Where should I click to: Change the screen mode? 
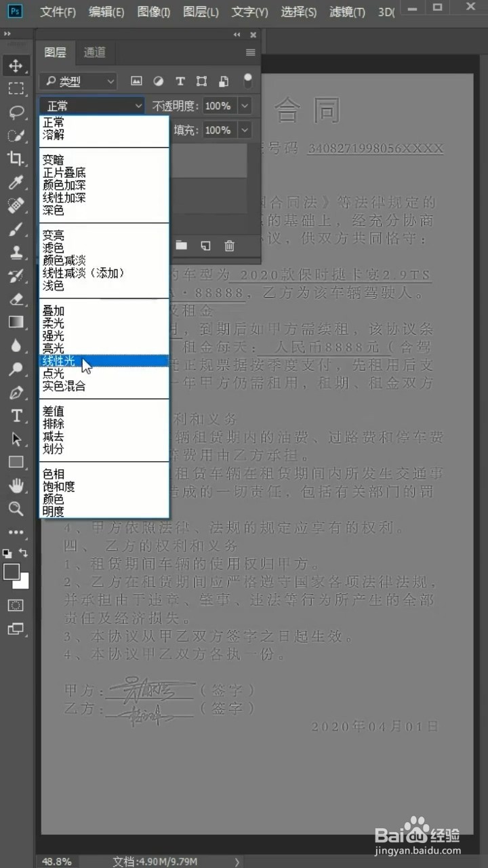[16, 629]
